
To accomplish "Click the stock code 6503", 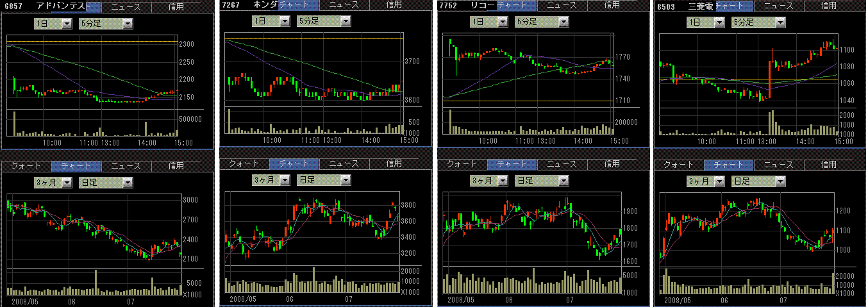I will click(667, 6).
